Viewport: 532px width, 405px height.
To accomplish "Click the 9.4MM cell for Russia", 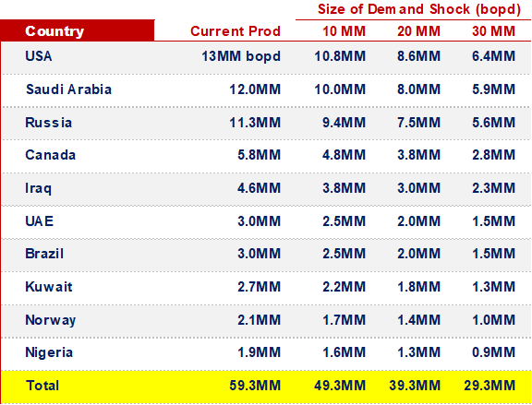I will pos(344,123).
